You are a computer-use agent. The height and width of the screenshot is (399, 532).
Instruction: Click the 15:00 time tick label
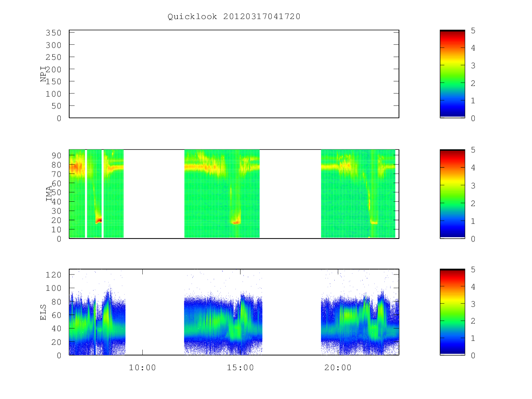[240, 368]
